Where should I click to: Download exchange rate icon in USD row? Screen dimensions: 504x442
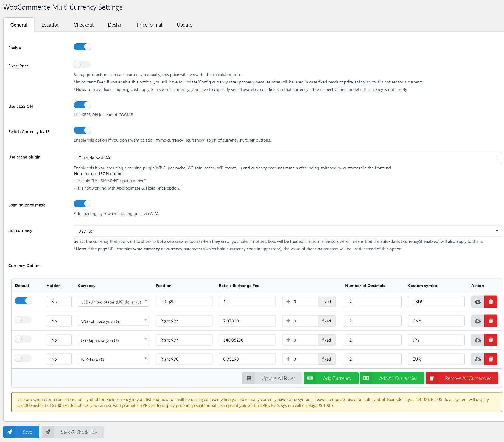click(478, 302)
